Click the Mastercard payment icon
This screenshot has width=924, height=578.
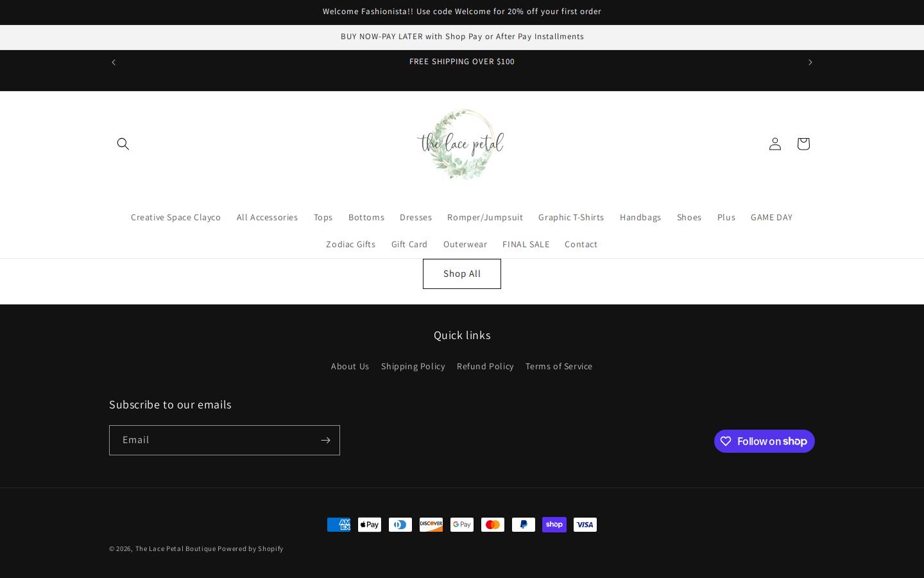[x=493, y=525]
